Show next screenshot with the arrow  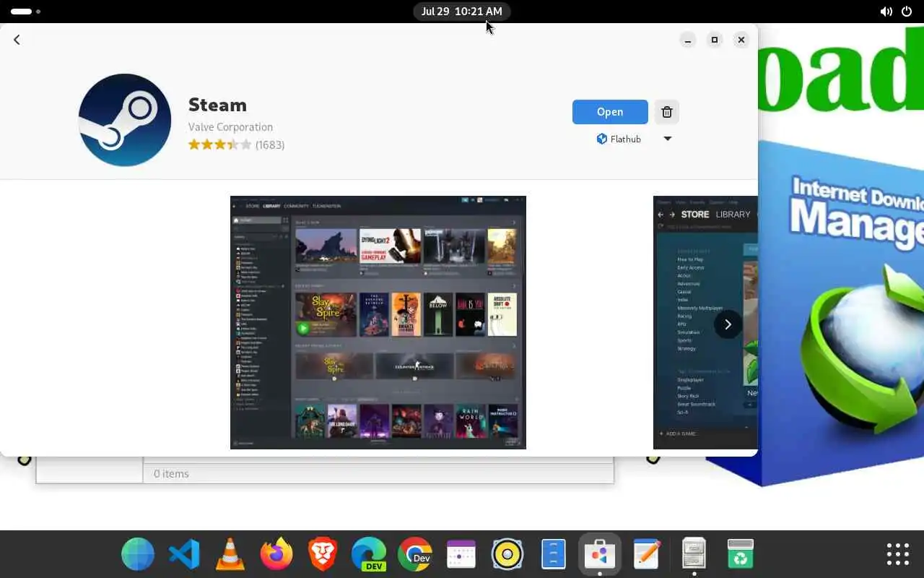(728, 324)
